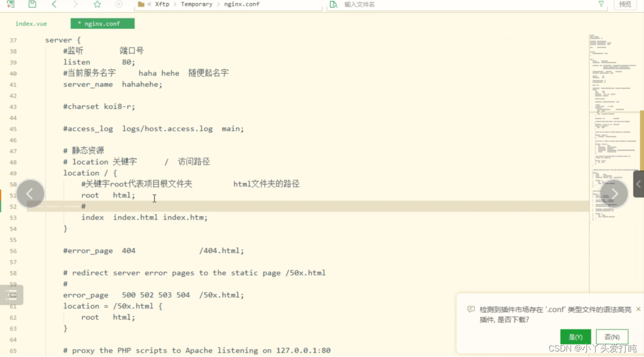Select Temporary in the breadcrumb path
The image size is (644, 357).
click(196, 4)
